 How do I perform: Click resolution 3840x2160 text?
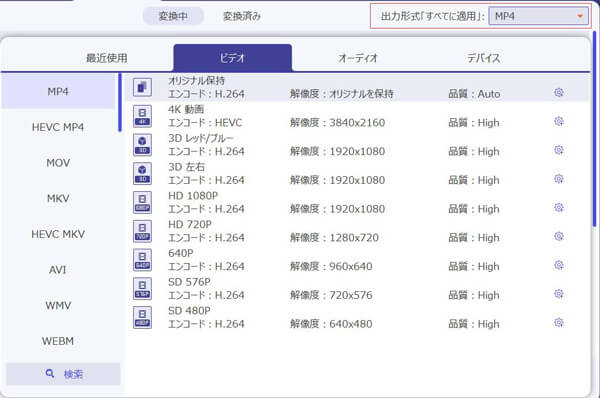tap(357, 123)
